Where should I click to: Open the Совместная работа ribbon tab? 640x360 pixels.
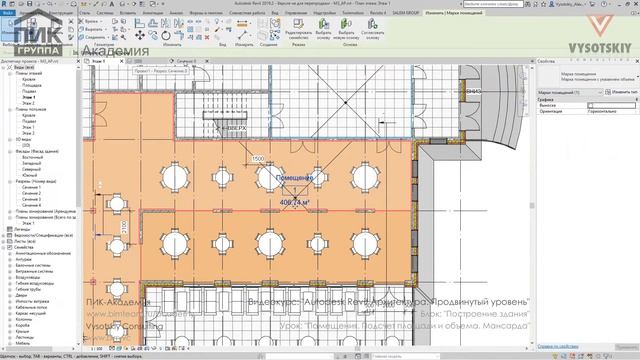pyautogui.click(x=247, y=13)
